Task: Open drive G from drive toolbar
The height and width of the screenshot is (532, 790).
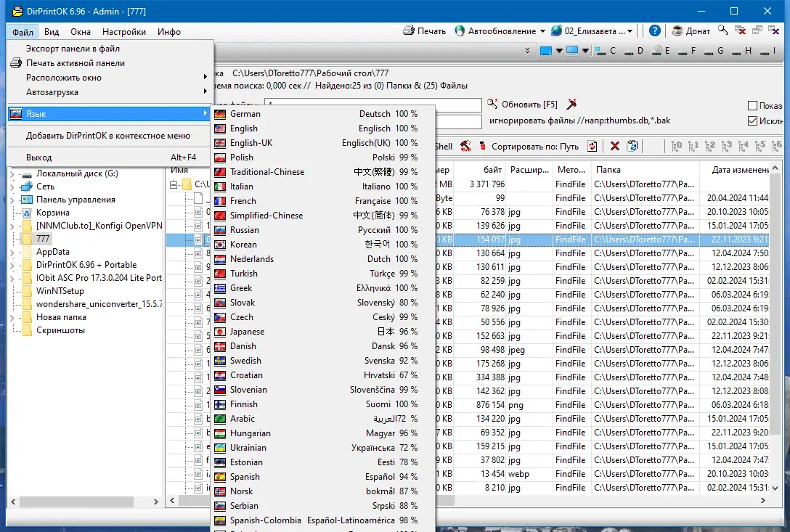Action: [x=714, y=50]
